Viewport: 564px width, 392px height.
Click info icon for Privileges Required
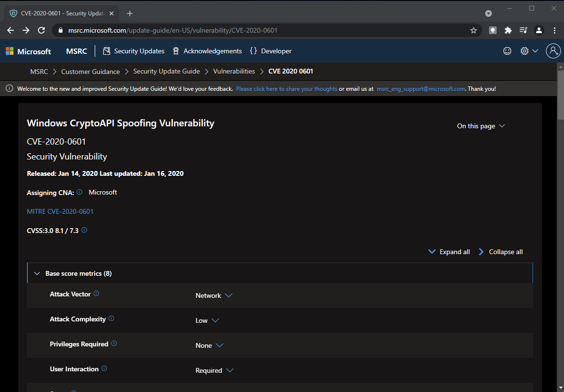[113, 343]
